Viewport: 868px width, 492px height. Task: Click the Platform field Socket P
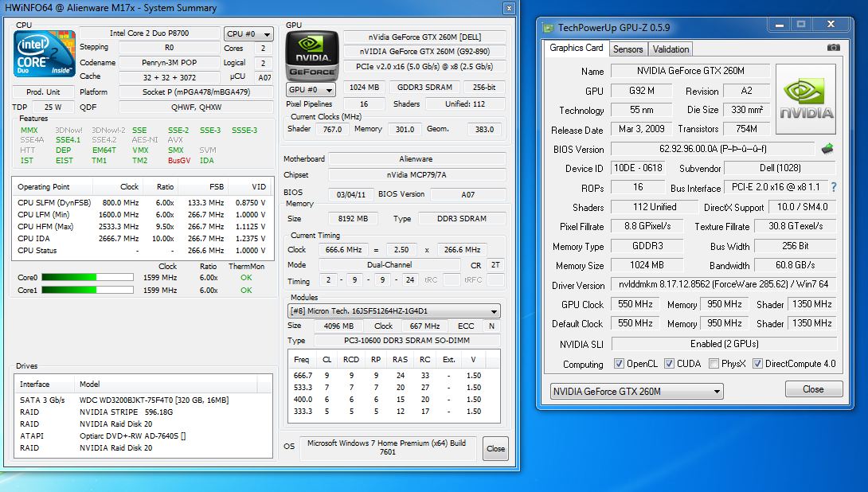[x=196, y=92]
